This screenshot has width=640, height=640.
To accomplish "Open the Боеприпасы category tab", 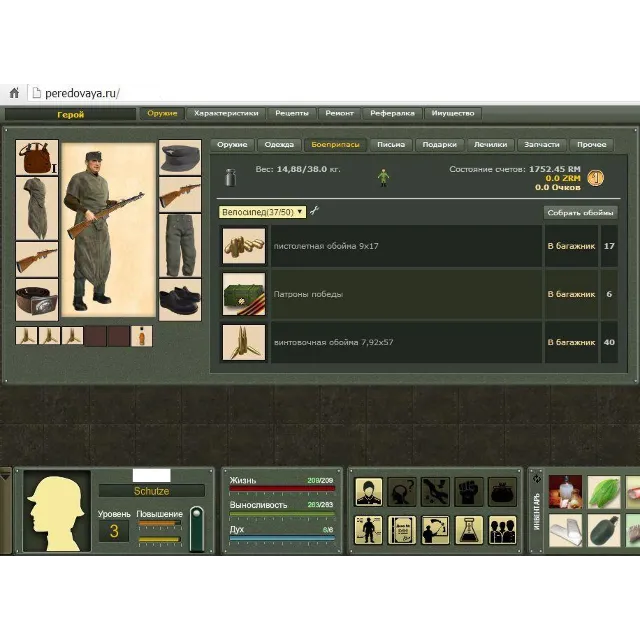I will click(336, 144).
